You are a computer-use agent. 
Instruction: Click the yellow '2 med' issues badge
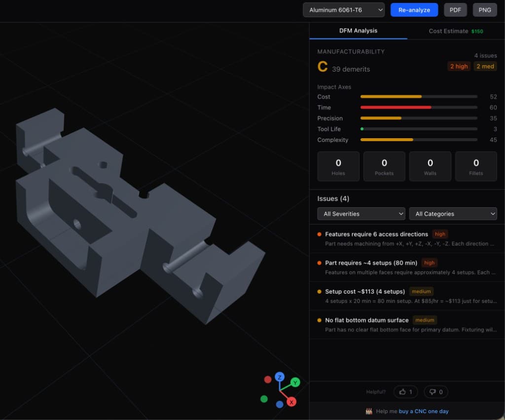485,66
